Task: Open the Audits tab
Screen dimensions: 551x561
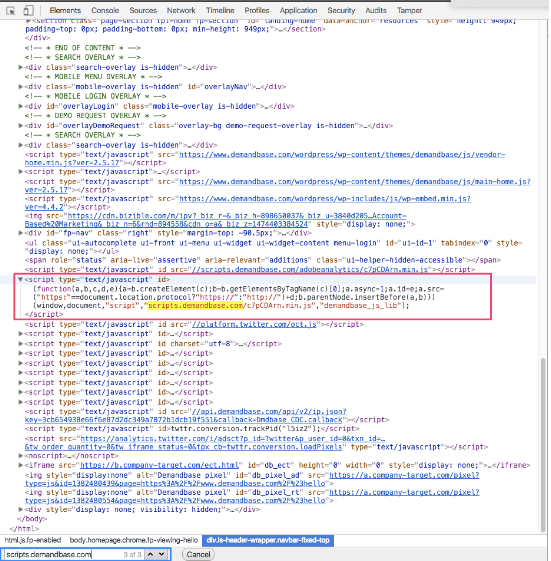Action: pos(376,10)
